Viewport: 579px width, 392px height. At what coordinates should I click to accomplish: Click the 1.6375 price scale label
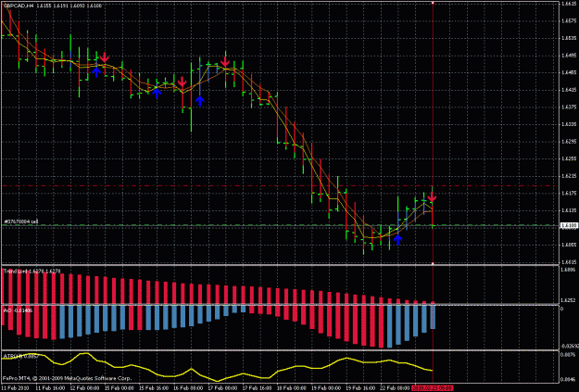(x=570, y=107)
